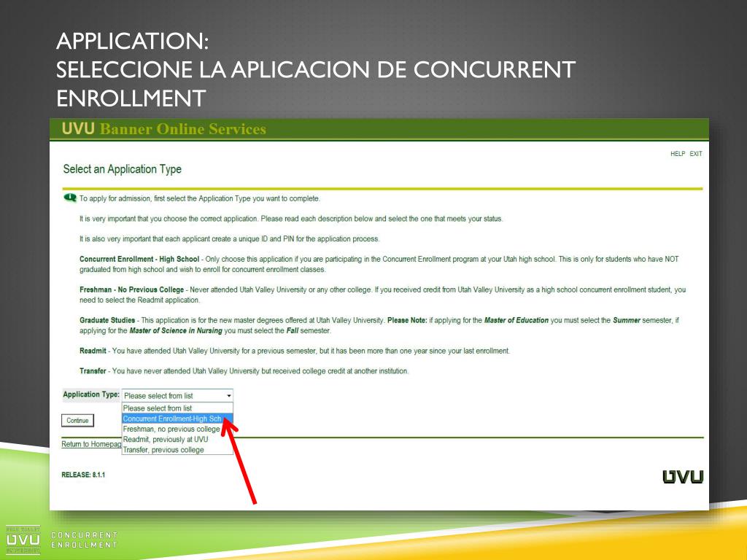747x560 pixels.
Task: Click the 'Graduate Studies' bold description
Action: pos(107,321)
